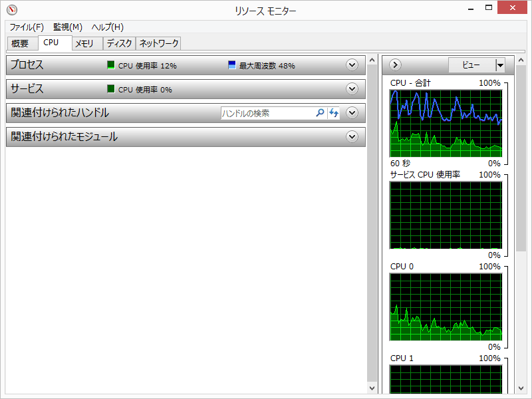Switch to the ネットワーク tab
The image size is (532, 399).
pyautogui.click(x=158, y=43)
